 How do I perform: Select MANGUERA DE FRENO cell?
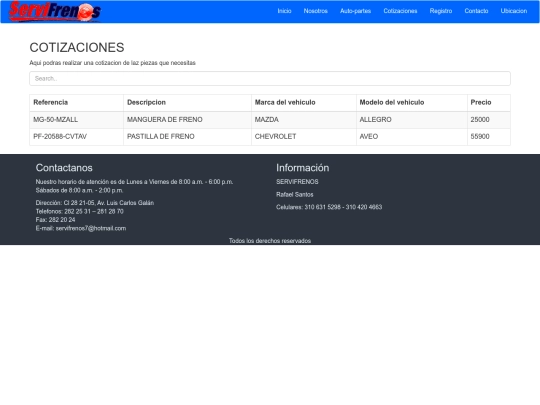[x=187, y=120]
